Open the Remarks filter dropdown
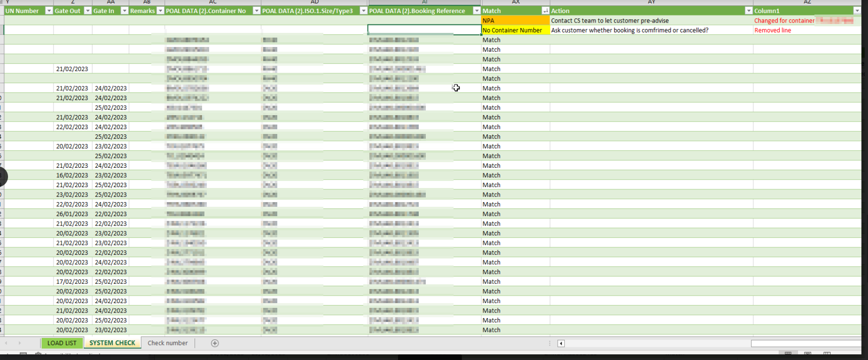868x360 pixels. tap(160, 11)
